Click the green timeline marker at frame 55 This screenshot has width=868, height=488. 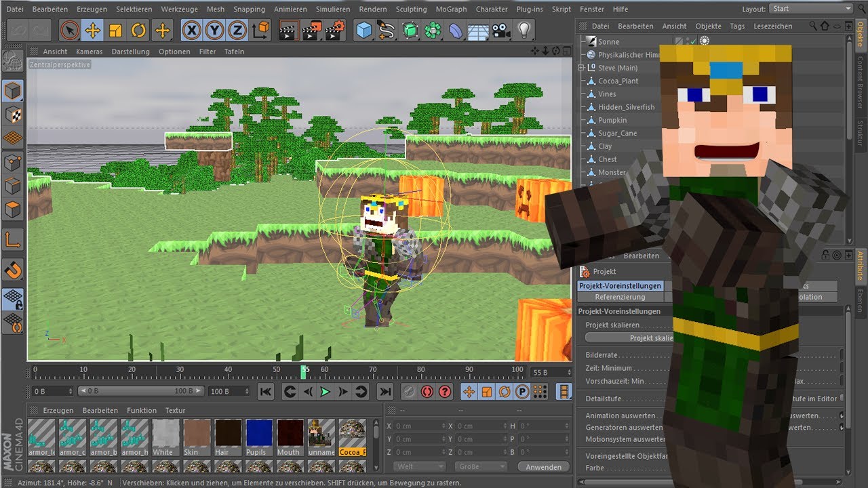[304, 371]
